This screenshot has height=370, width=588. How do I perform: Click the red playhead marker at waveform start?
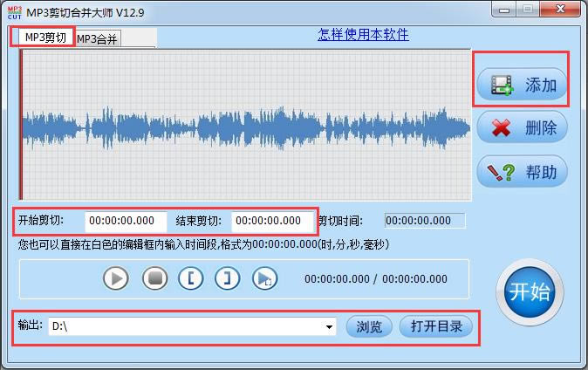[x=21, y=125]
